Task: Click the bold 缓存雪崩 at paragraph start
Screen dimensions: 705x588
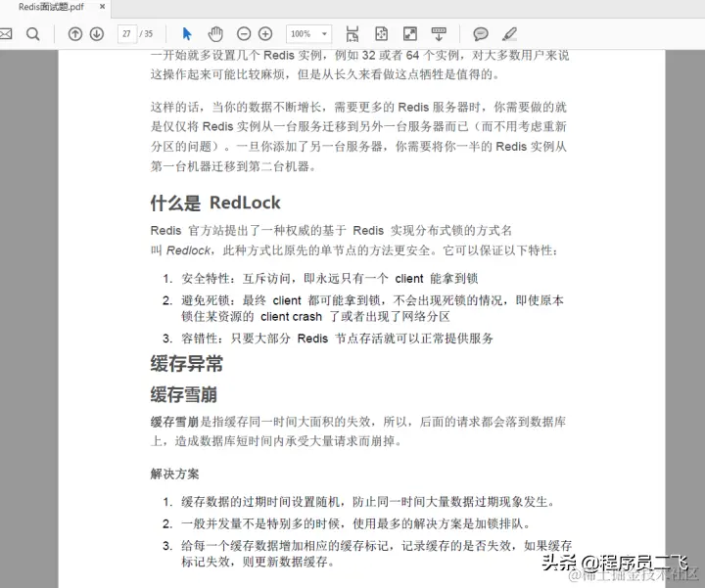Action: point(174,422)
